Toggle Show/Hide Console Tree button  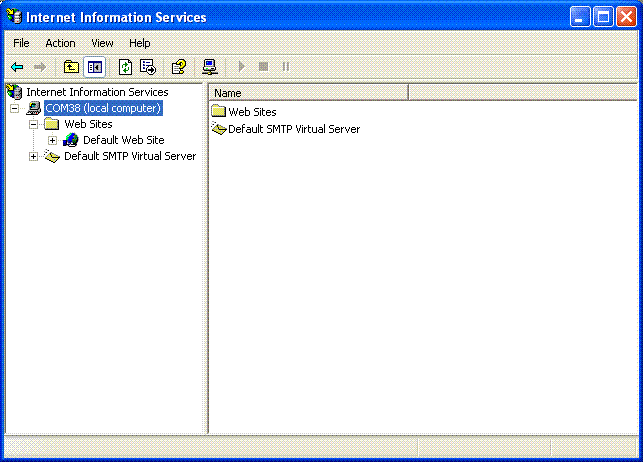point(94,67)
